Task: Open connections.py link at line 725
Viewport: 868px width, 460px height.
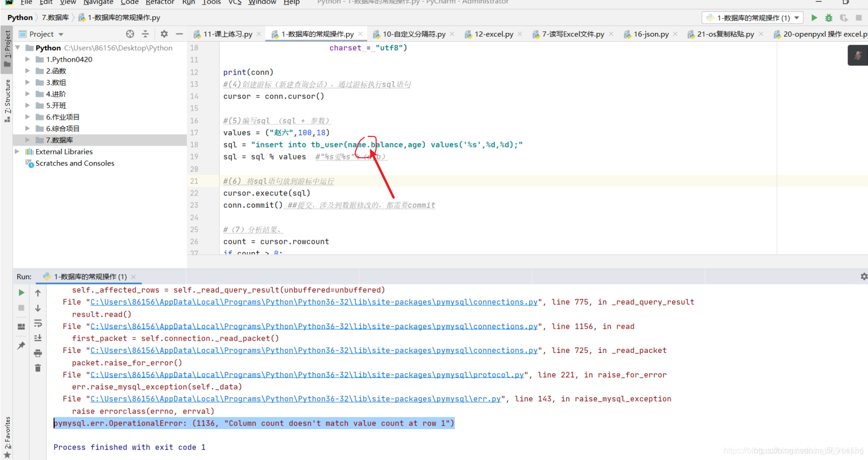Action: coord(314,350)
